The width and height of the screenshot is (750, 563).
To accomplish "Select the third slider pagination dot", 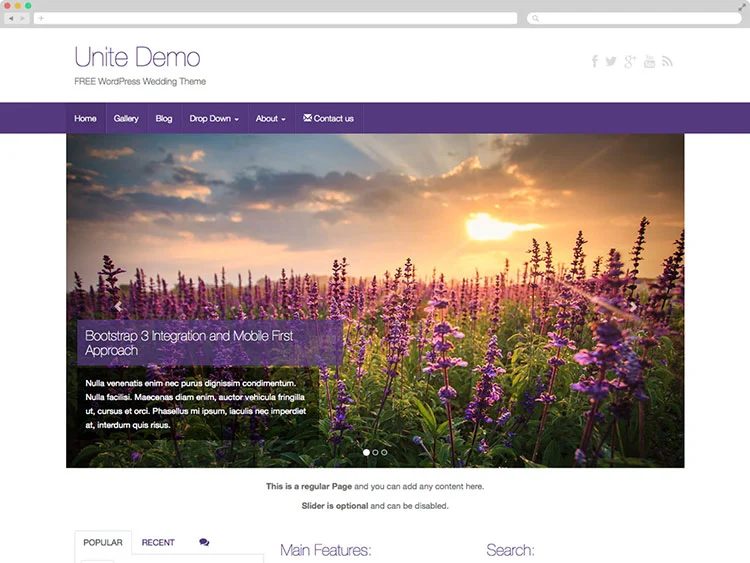I will pyautogui.click(x=384, y=452).
